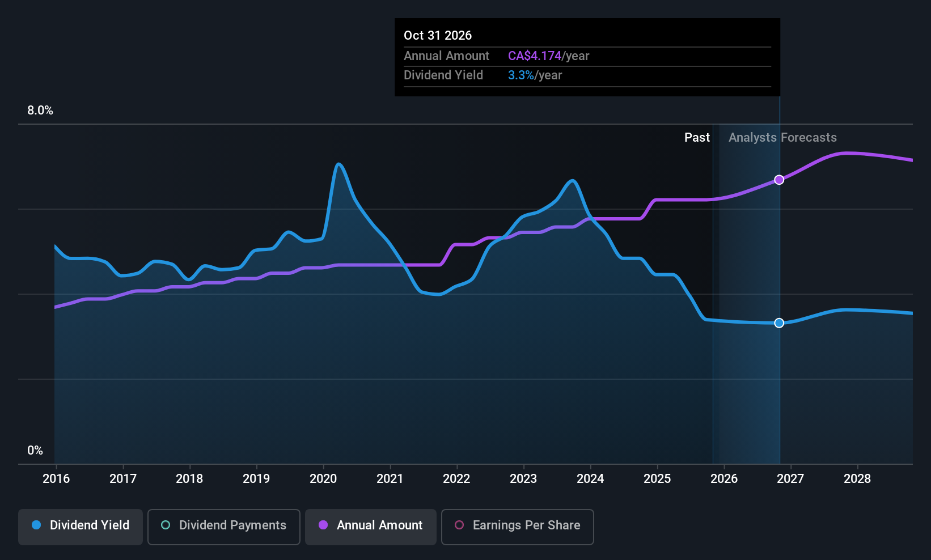Click the teal Dividend Payments circle icon
This screenshot has height=560, width=931.
166,525
